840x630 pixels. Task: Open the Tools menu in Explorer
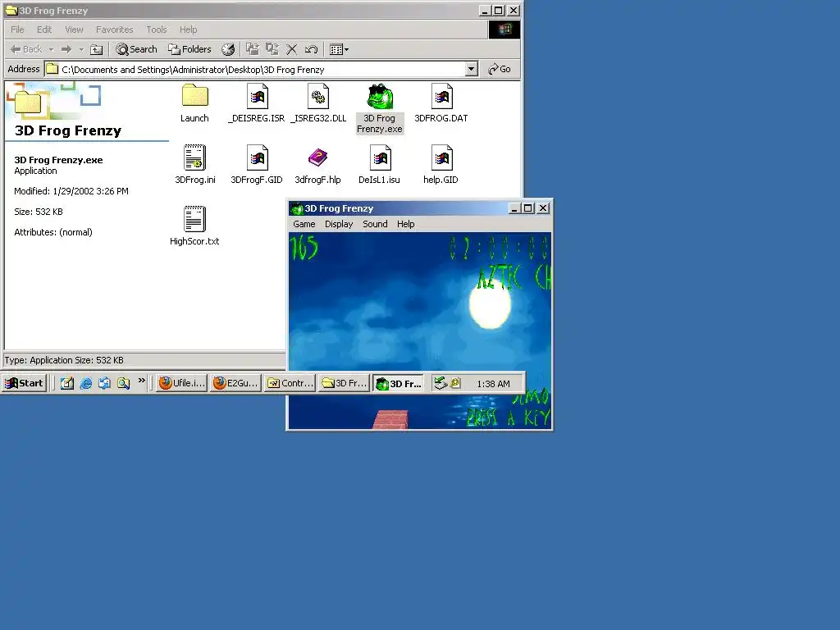tap(157, 30)
